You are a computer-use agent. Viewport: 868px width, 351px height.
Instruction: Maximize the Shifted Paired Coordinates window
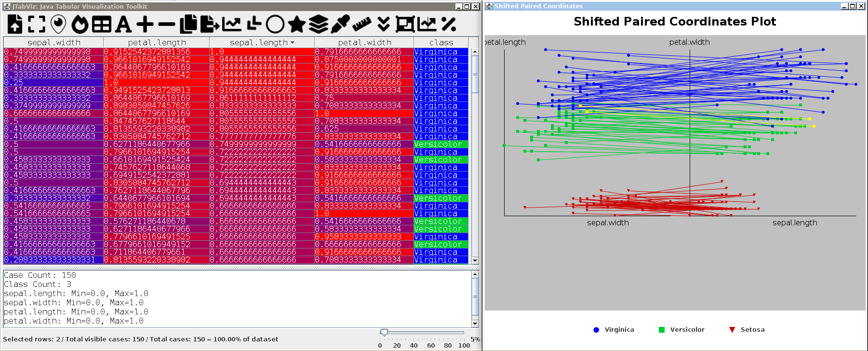852,6
